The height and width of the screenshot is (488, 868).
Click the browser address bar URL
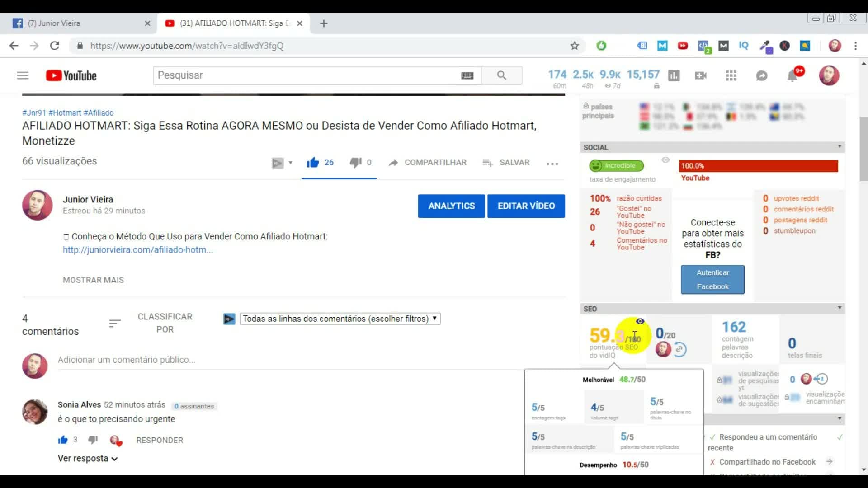pos(187,46)
